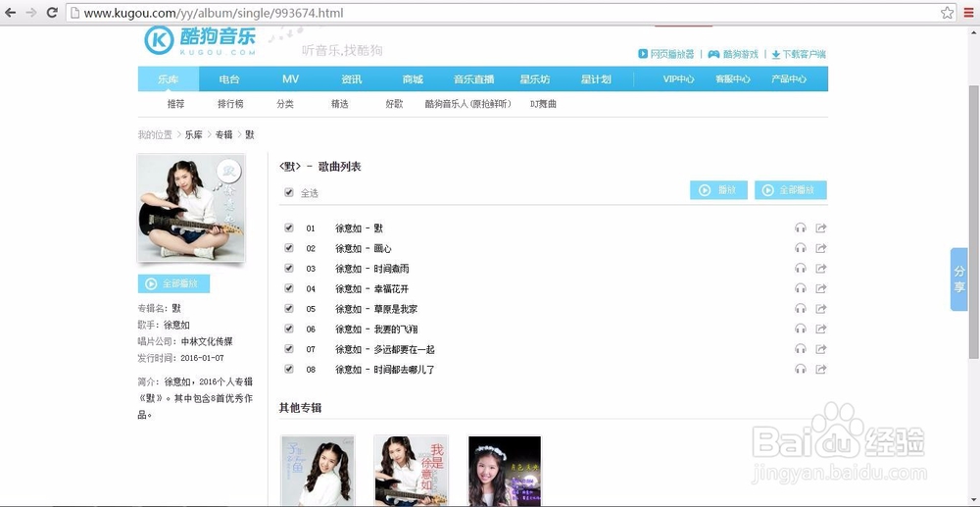Uncheck song 01 默 checkbox

[289, 228]
